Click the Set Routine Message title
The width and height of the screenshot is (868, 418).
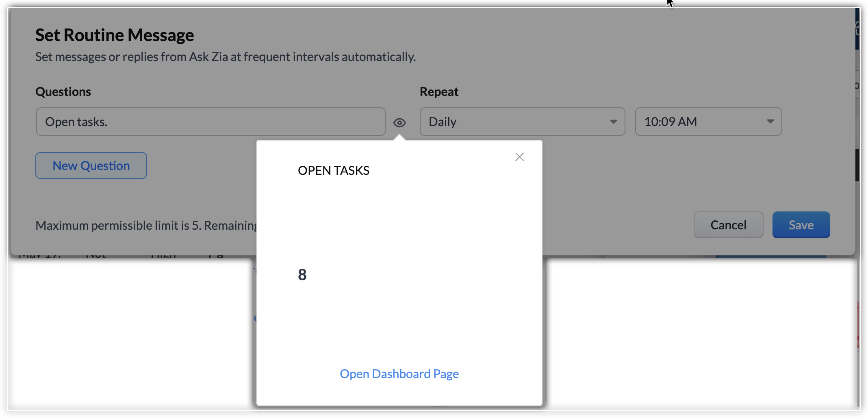point(115,35)
